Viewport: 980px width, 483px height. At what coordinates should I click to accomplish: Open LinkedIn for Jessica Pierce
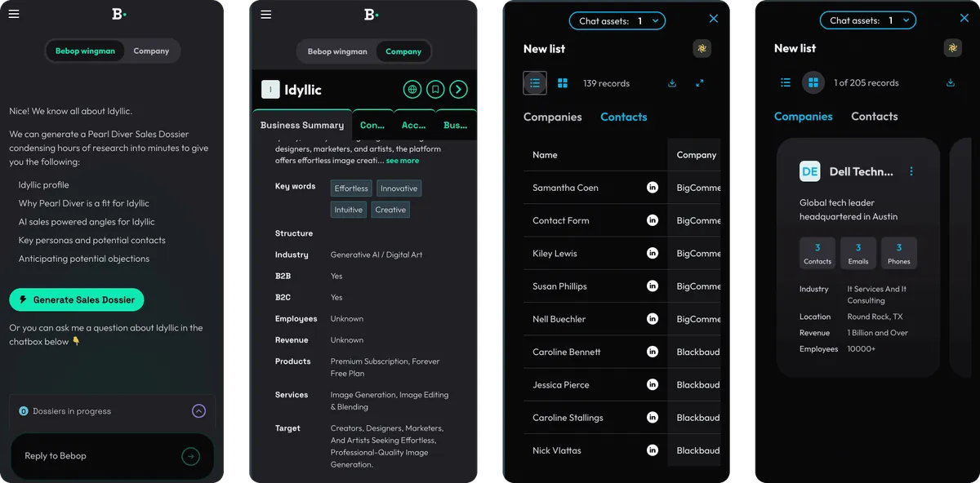coord(653,384)
